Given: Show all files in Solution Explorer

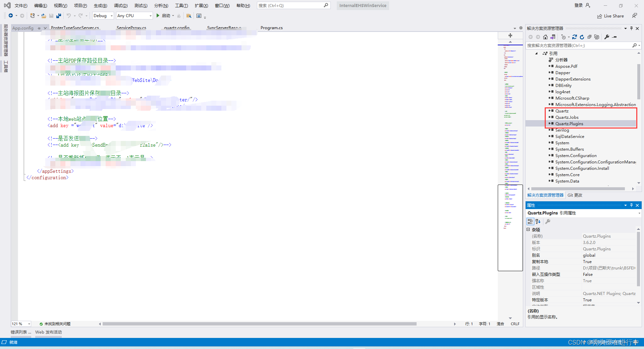Looking at the screenshot, I should pos(597,37).
